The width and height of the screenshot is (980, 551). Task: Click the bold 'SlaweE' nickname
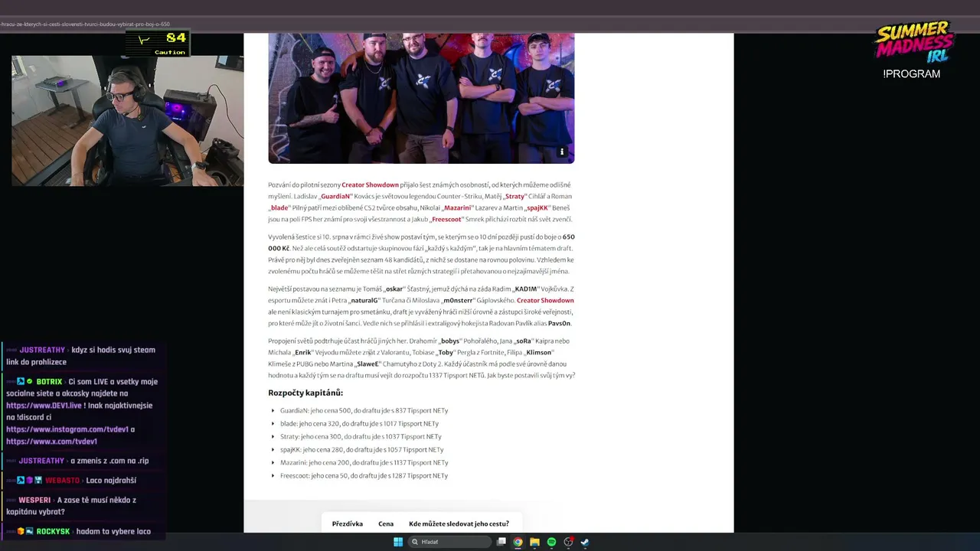(x=367, y=364)
